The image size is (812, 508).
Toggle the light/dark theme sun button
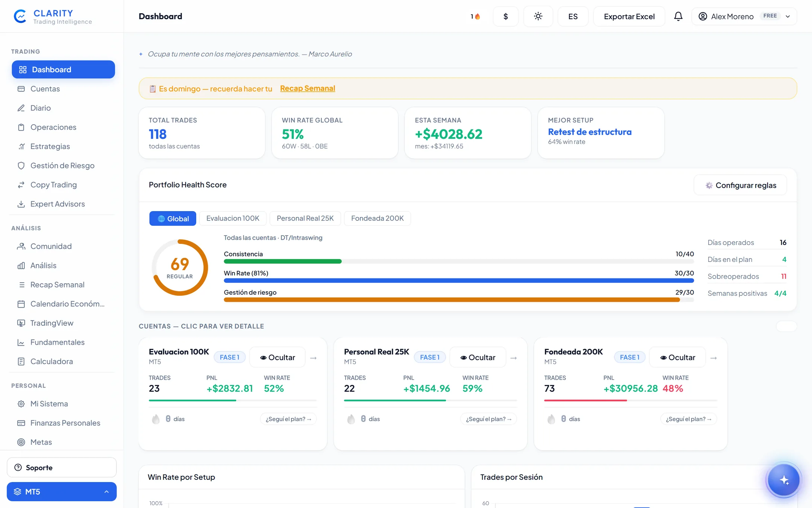tap(538, 16)
